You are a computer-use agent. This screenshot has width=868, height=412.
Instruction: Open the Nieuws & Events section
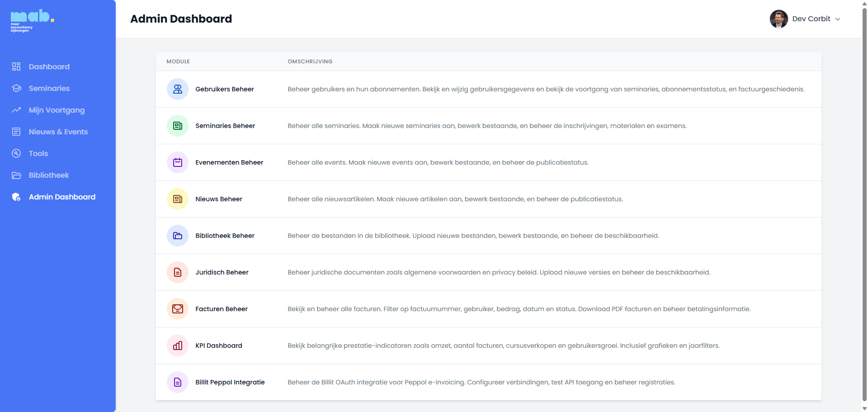click(x=58, y=132)
